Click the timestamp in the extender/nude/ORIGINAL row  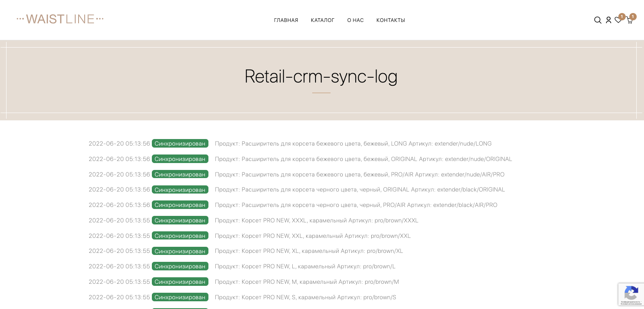[119, 159]
